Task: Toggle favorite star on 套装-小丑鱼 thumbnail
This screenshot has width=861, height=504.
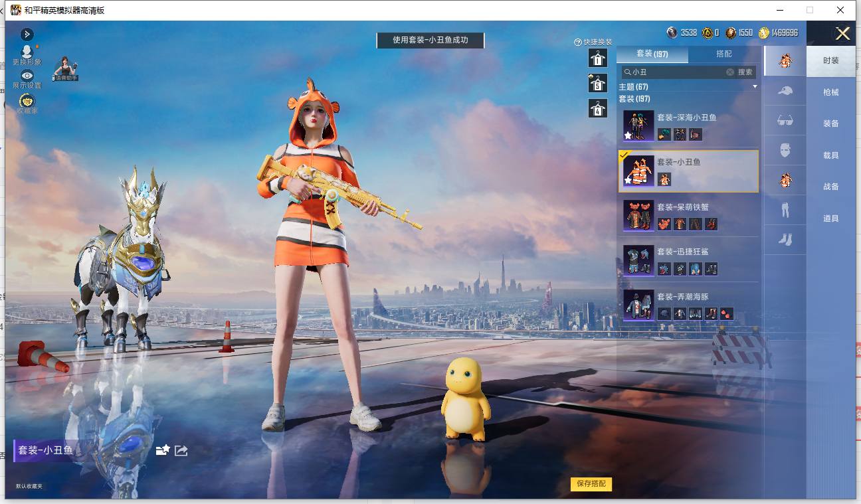Action: point(628,181)
